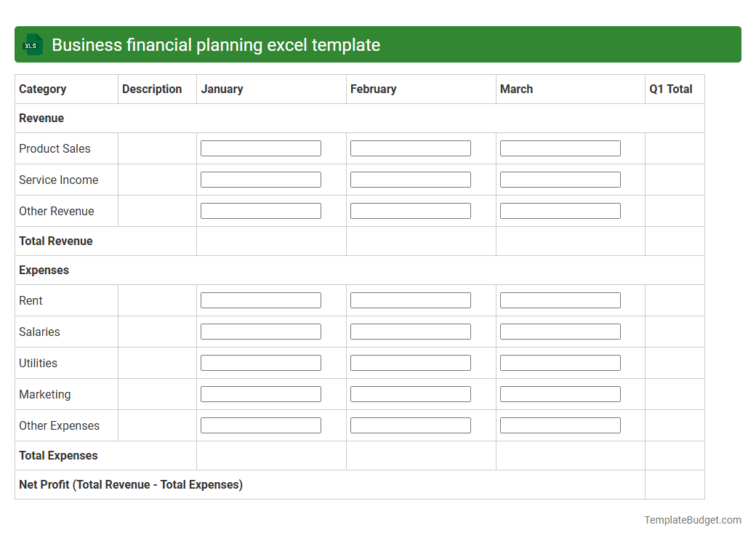This screenshot has width=756, height=541.
Task: Click the Net Profit row
Action: pos(131,484)
